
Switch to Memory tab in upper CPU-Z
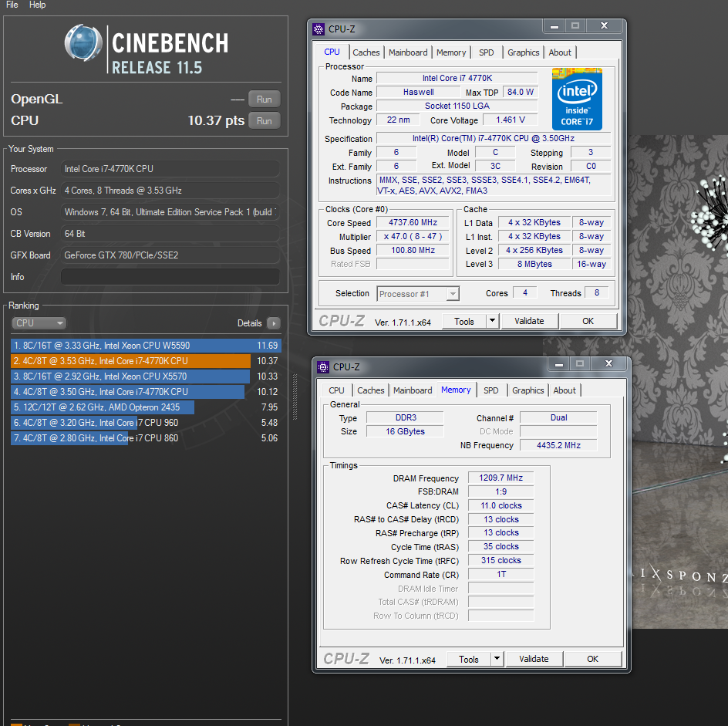click(x=451, y=52)
